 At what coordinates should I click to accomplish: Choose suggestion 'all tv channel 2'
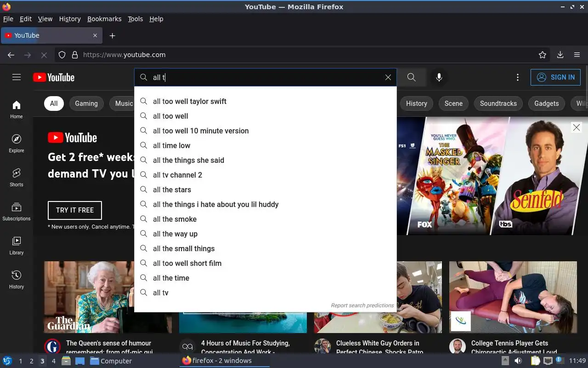coord(266,175)
